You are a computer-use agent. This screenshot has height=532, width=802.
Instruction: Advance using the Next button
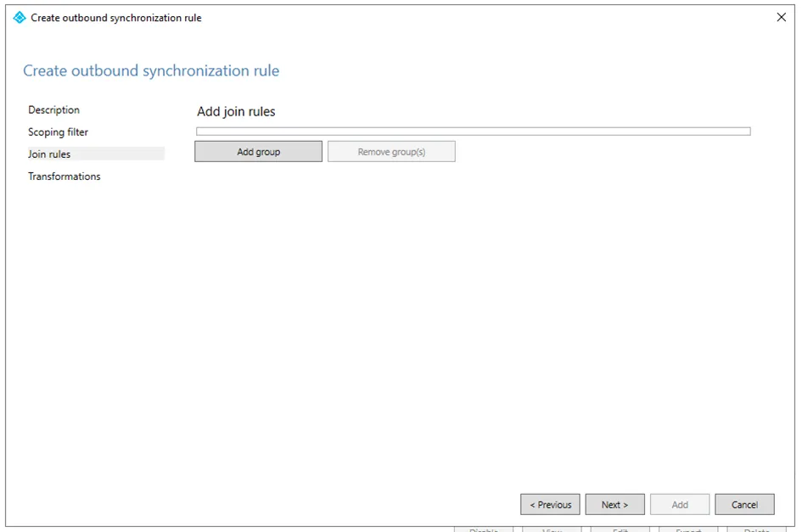coord(614,505)
